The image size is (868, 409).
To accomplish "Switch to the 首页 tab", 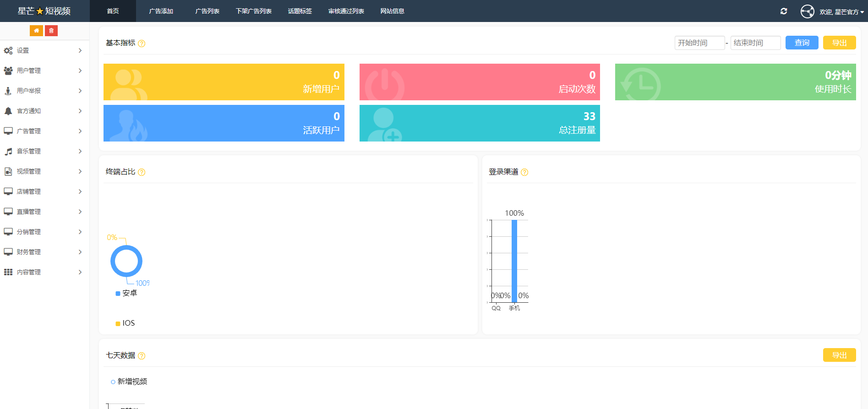I will click(113, 11).
